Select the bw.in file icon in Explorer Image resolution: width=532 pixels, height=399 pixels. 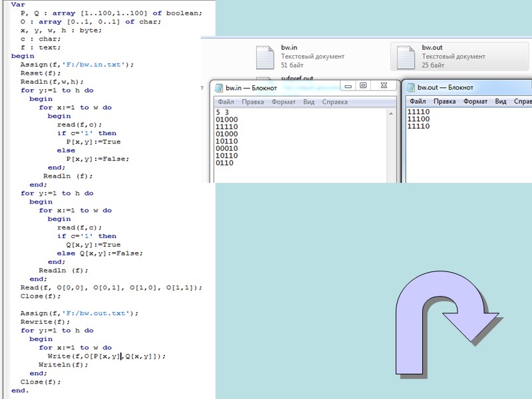coord(265,57)
